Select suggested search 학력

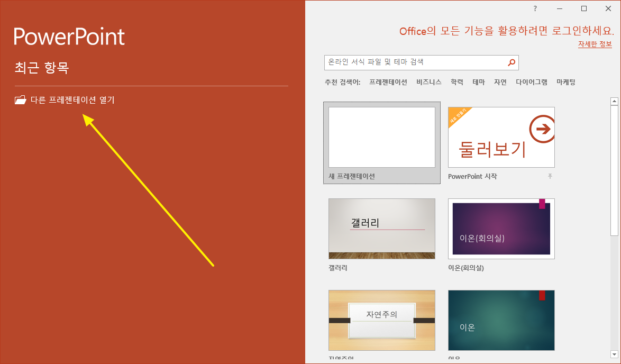pyautogui.click(x=456, y=83)
